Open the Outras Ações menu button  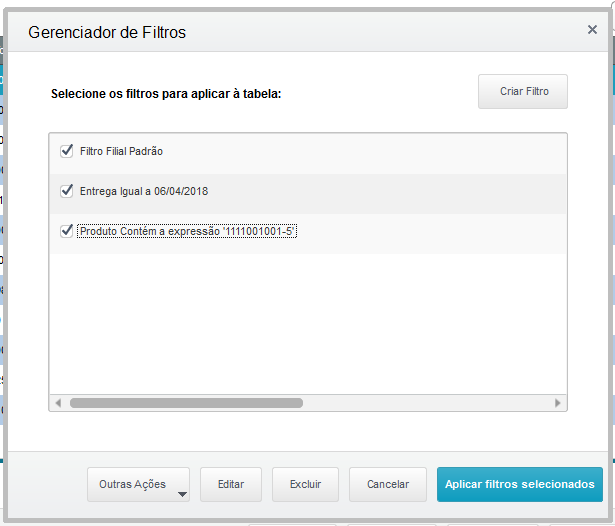coord(131,484)
